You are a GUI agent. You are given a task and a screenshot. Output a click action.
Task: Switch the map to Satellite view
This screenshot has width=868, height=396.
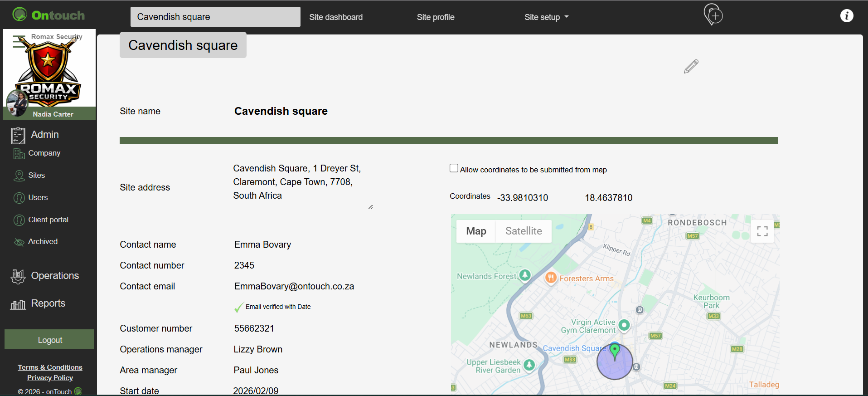(x=523, y=231)
